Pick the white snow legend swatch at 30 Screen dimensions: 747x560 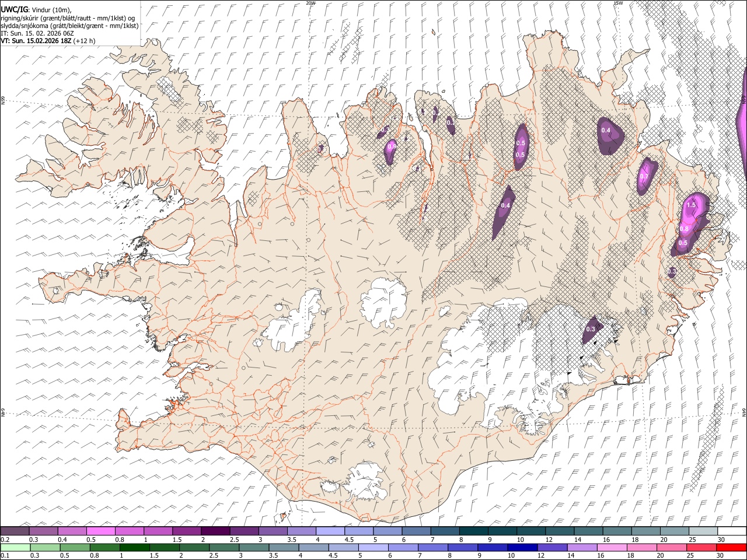click(732, 531)
